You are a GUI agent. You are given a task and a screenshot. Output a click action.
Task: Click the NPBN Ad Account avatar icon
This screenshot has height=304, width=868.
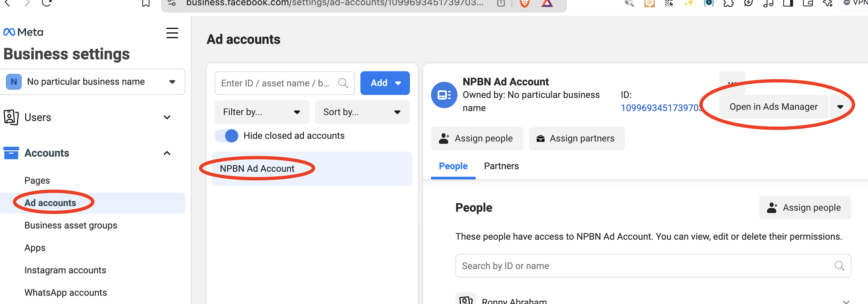444,95
